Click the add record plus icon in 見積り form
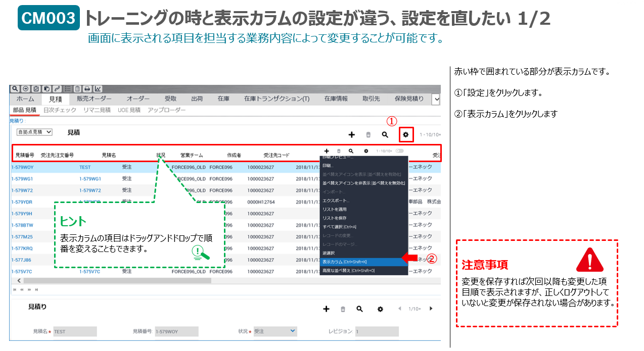Image resolution: width=644 pixels, height=351 pixels. 327,309
